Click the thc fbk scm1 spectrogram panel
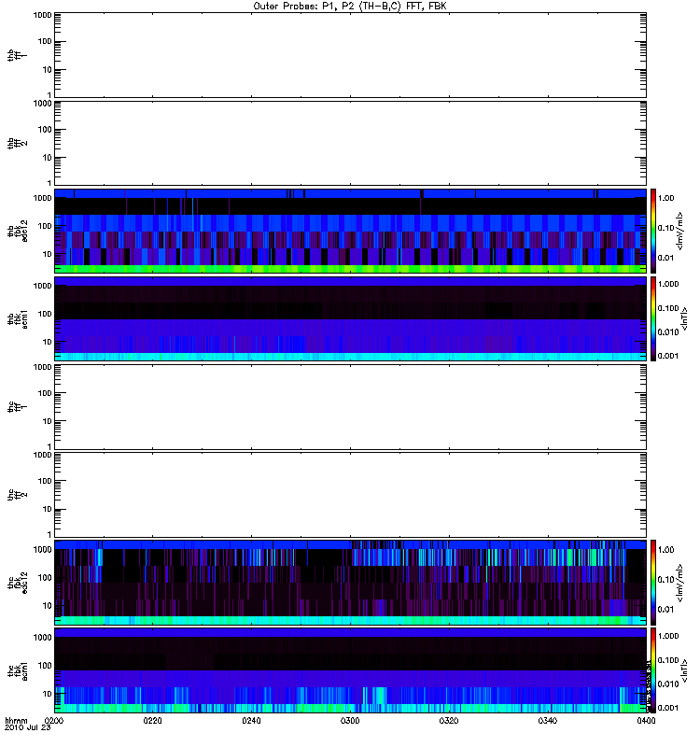The width and height of the screenshot is (700, 747). pos(350,670)
